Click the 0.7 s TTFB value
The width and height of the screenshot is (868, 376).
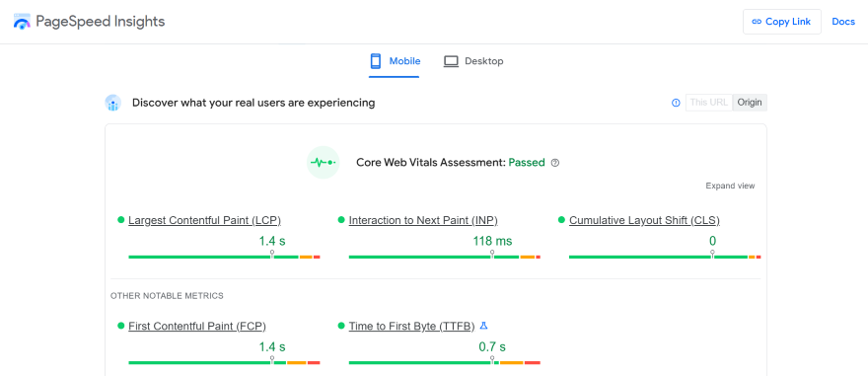pyautogui.click(x=492, y=347)
